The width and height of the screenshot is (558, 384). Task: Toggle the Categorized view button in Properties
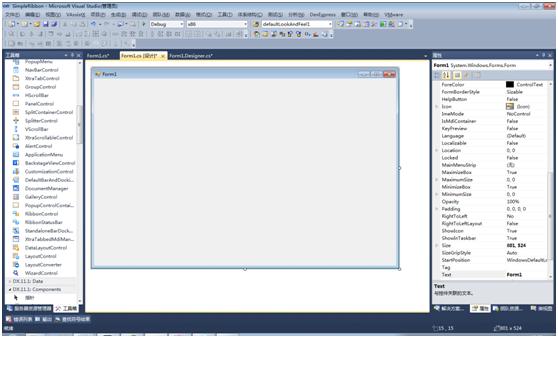coord(437,75)
